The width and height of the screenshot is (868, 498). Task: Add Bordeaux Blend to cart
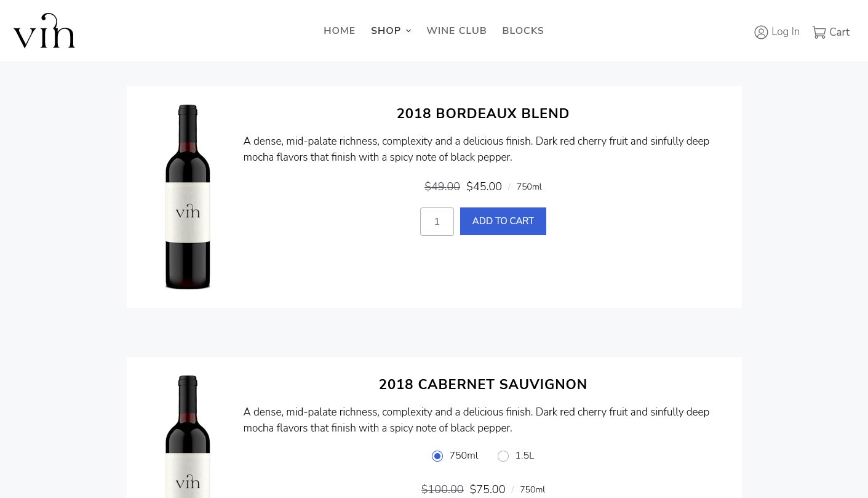tap(503, 221)
